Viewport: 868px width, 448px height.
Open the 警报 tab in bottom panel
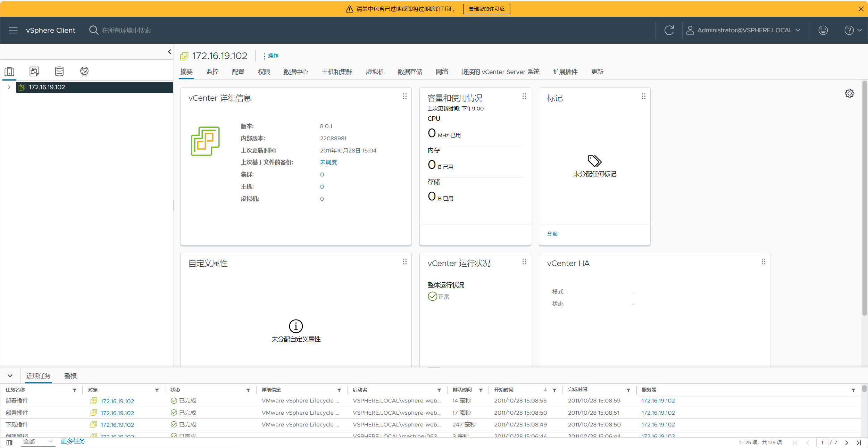click(70, 376)
